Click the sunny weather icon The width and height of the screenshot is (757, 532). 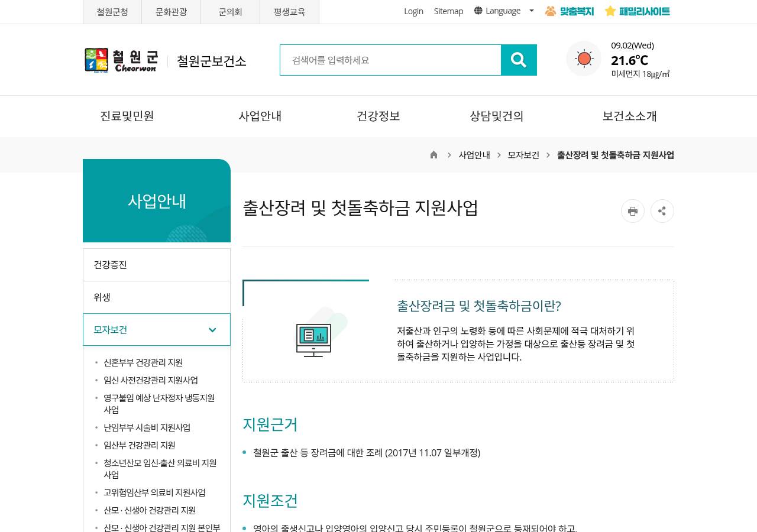(584, 59)
